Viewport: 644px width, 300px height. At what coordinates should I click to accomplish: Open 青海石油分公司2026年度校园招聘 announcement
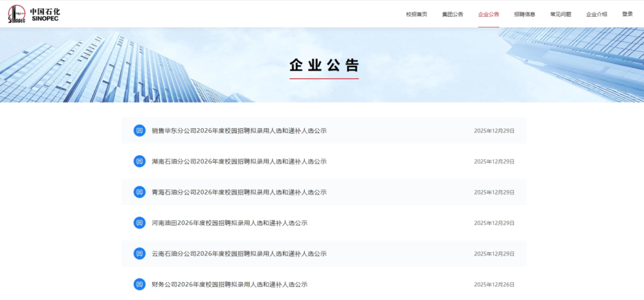point(239,192)
